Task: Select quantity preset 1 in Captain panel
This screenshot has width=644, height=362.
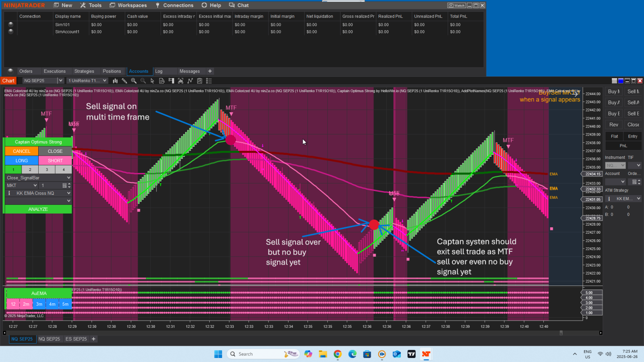Action: tap(13, 169)
